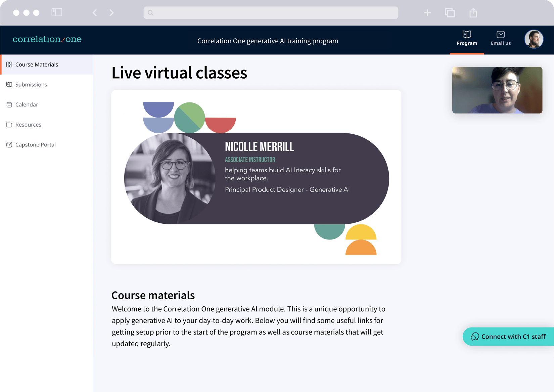The height and width of the screenshot is (392, 554).
Task: Open the Resources folder icon
Action: click(9, 125)
